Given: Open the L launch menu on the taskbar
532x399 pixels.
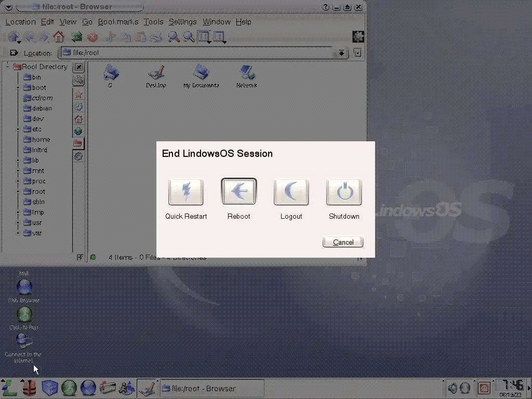Looking at the screenshot, I should click(x=10, y=388).
